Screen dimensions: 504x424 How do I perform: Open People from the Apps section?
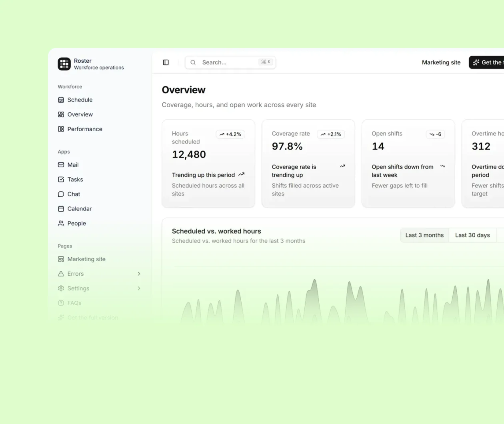(100, 223)
